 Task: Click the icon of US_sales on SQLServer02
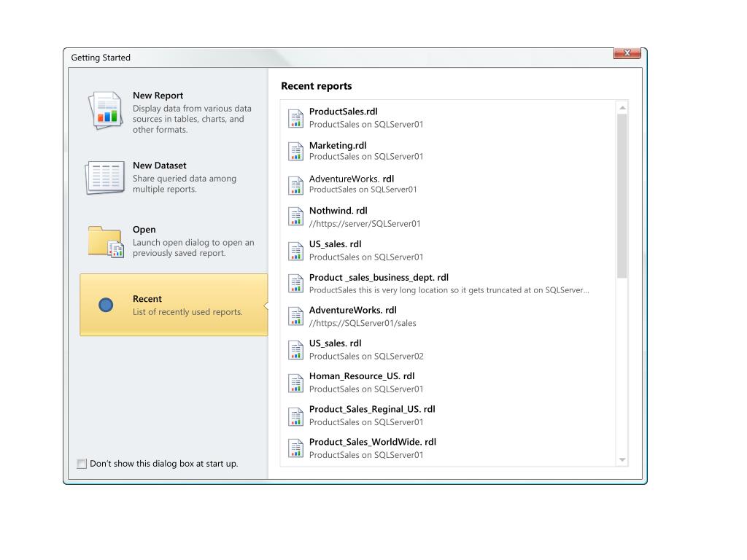click(296, 350)
